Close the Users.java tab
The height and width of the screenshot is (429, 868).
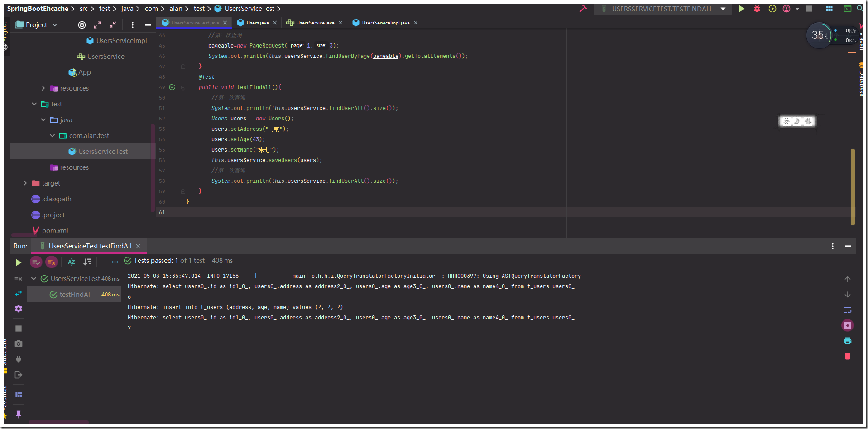click(x=275, y=23)
